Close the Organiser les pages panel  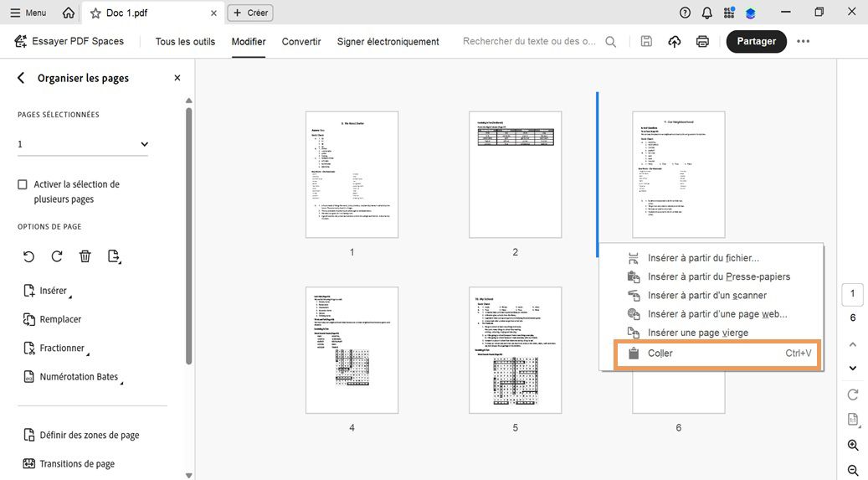(x=177, y=78)
